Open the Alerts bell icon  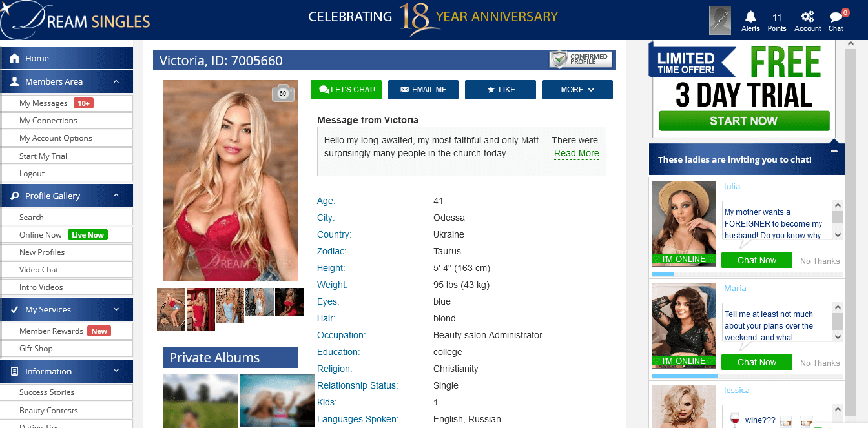coord(750,17)
